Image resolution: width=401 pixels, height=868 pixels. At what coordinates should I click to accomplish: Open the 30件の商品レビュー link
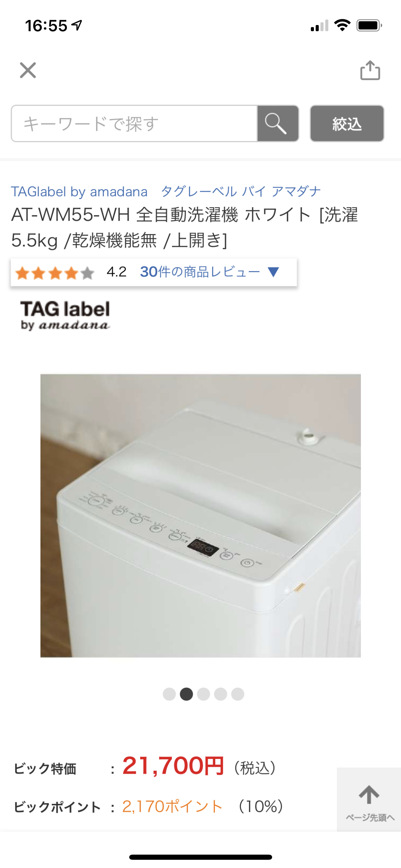click(x=200, y=272)
